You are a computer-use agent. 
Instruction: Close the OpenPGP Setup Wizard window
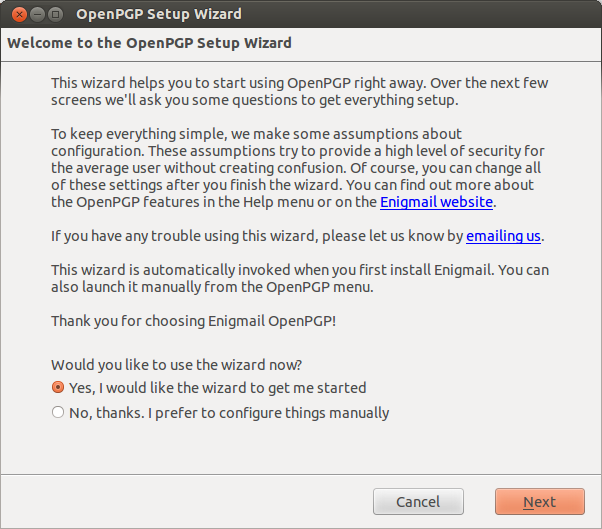pos(19,15)
